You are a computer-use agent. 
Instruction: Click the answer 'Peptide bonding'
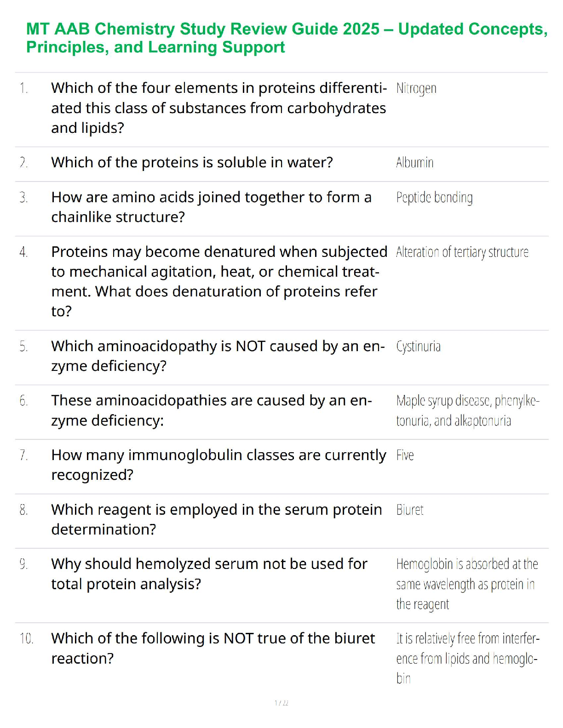(434, 198)
